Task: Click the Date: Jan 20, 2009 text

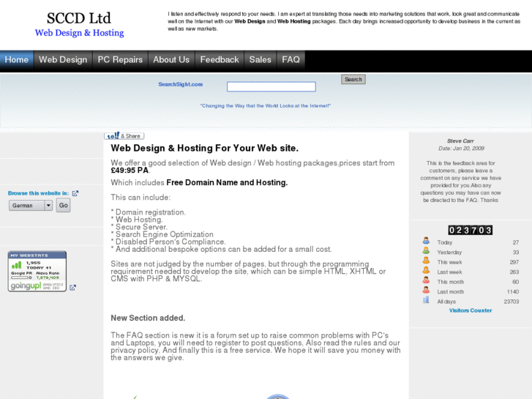Action: coord(461,149)
